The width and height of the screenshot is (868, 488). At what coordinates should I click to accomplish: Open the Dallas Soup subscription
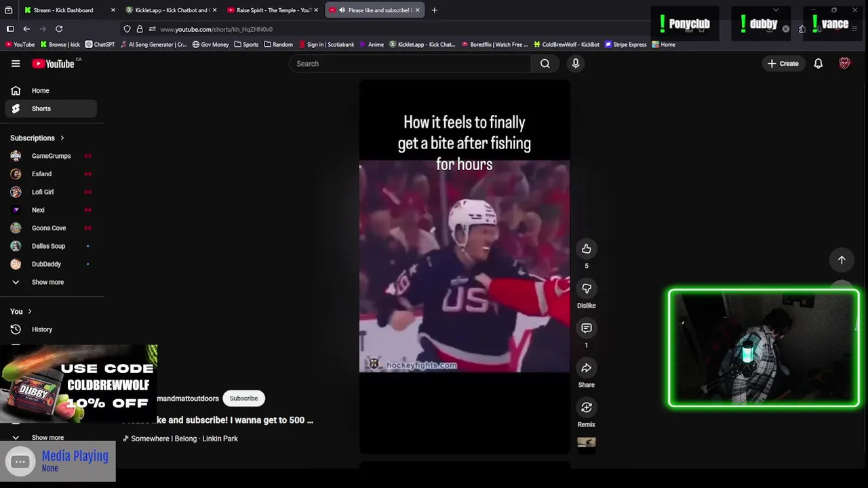[51, 246]
